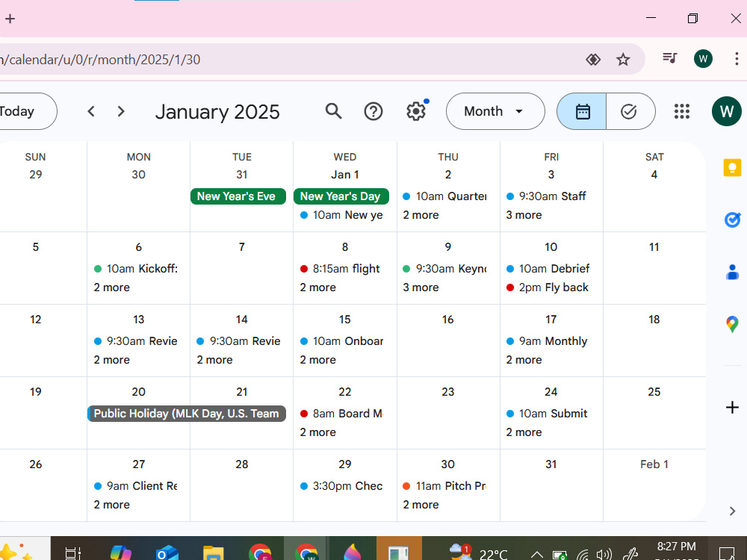Show 3 more events on Jan 3
The width and height of the screenshot is (747, 560).
(x=524, y=215)
